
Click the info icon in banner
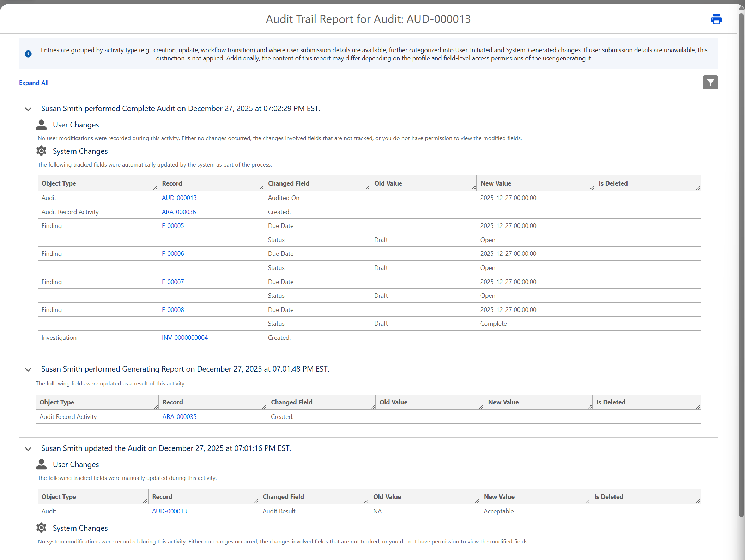pos(28,54)
